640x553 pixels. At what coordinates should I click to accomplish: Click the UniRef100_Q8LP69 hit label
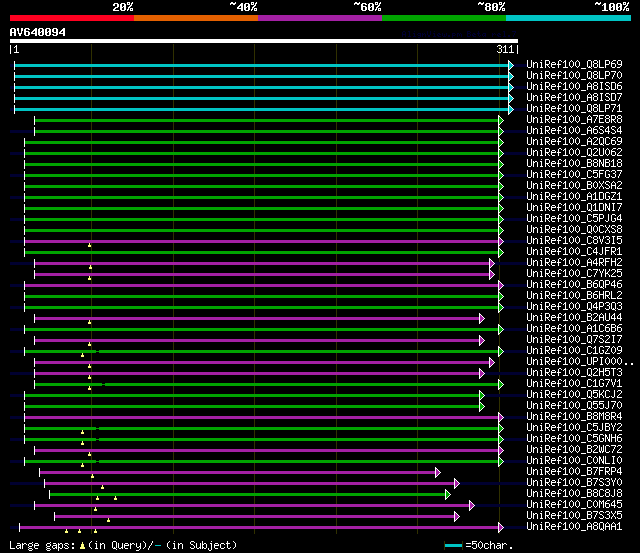[574, 64]
